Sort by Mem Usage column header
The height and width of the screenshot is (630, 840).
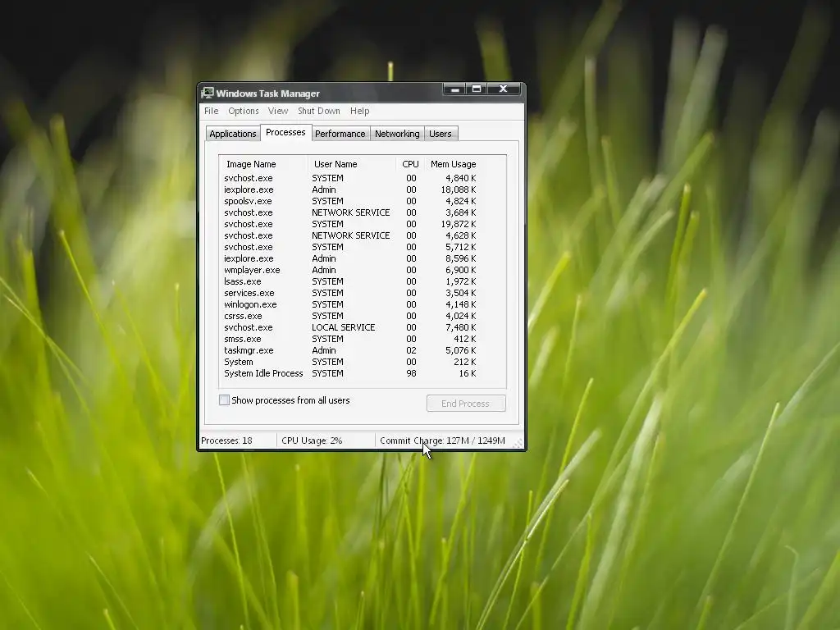[453, 164]
